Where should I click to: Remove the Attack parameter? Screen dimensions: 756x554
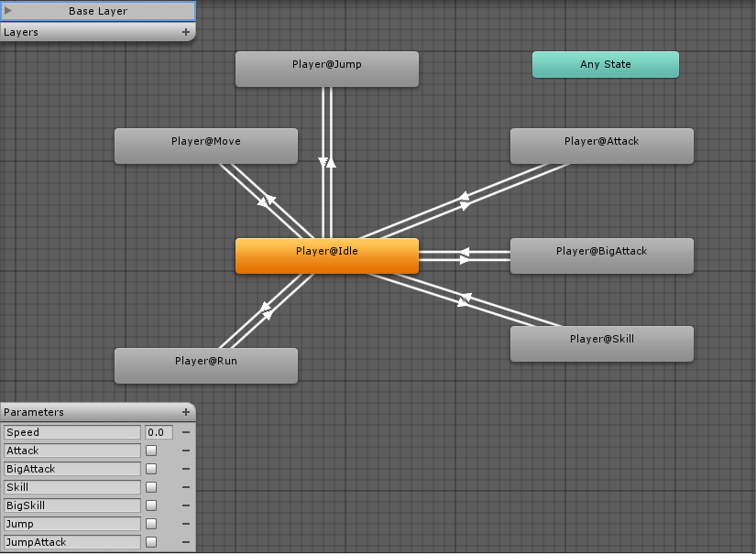coord(186,451)
